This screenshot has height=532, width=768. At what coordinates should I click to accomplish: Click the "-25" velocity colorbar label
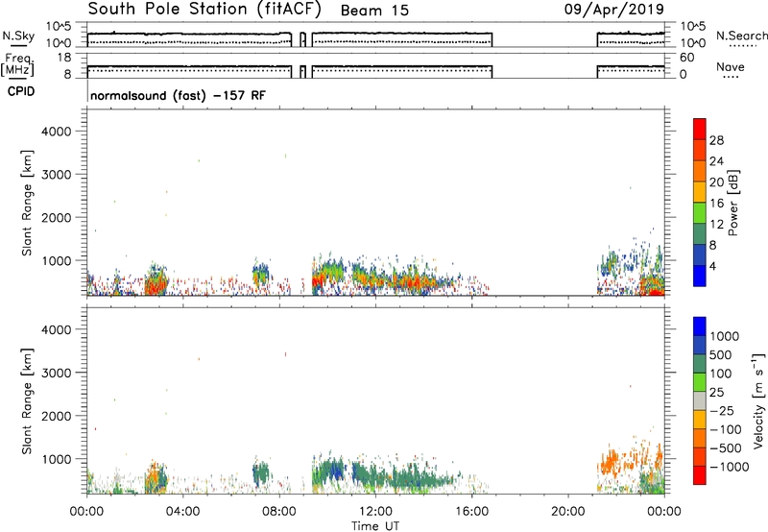pos(722,411)
